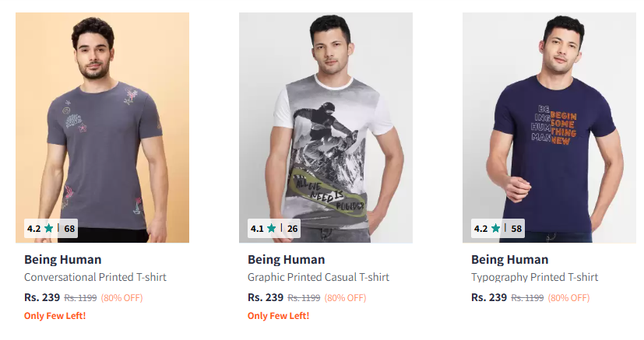This screenshot has height=340, width=644.
Task: Click Being Human brand above Graphic T-shirt
Action: (287, 260)
